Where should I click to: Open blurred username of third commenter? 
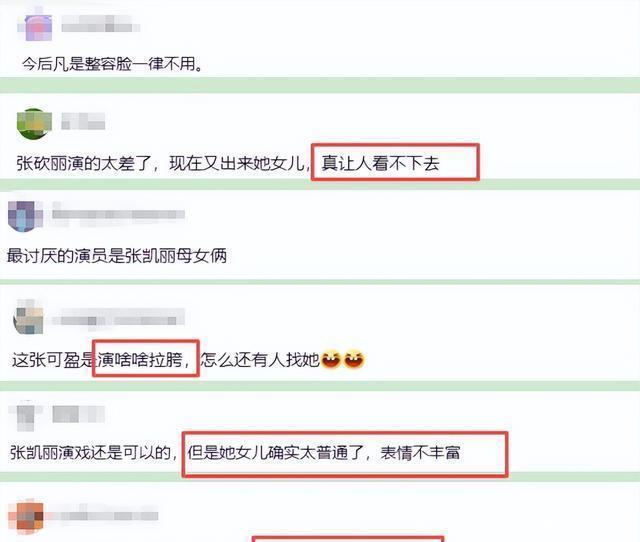(118, 214)
